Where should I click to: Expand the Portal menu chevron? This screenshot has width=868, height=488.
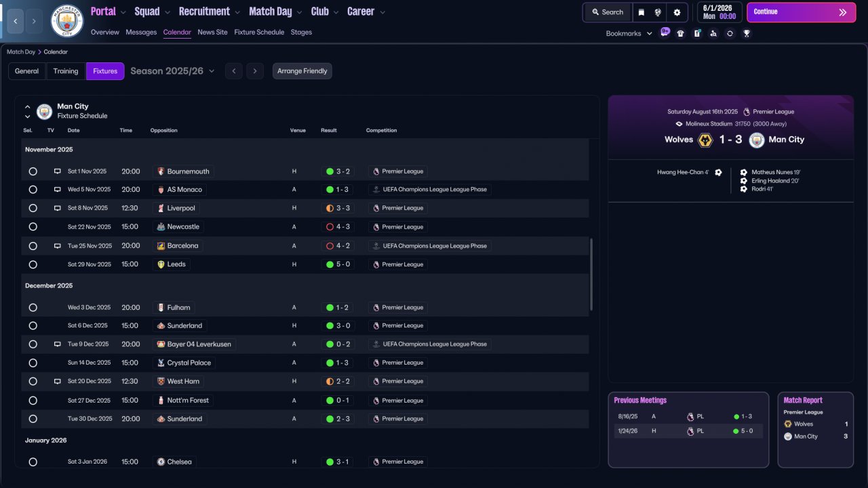(122, 12)
